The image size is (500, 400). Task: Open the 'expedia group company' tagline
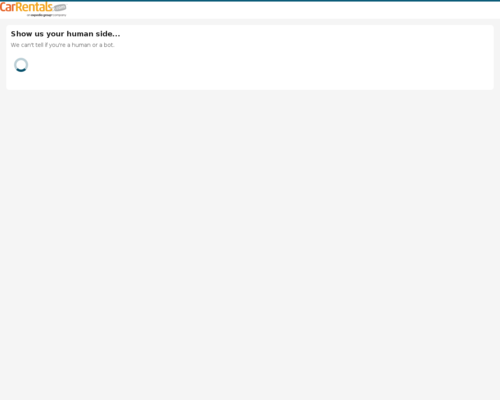[x=47, y=15]
